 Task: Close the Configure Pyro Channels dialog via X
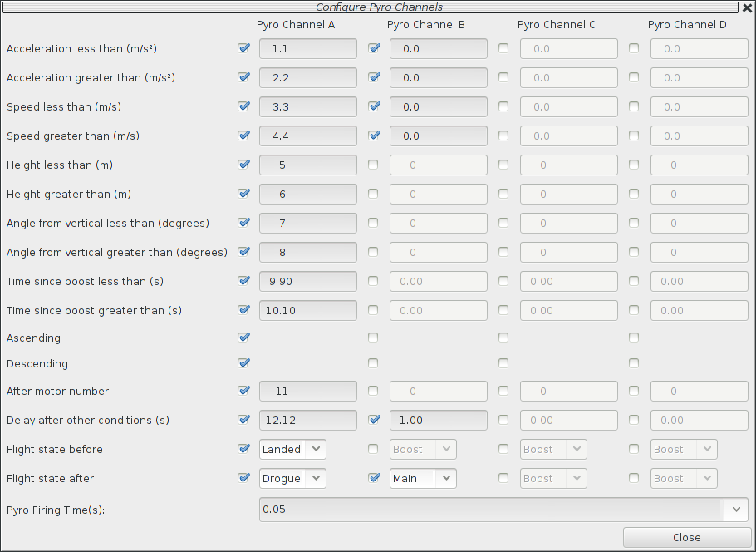point(747,7)
